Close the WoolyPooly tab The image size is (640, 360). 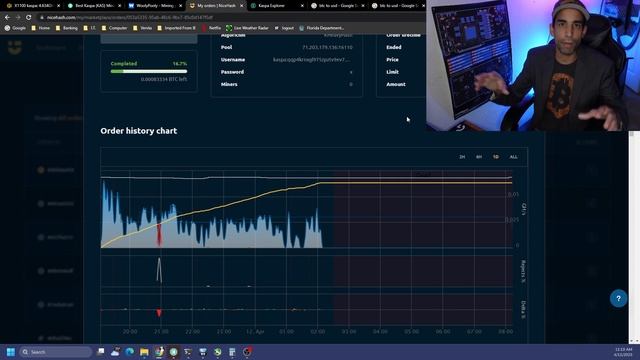tap(180, 6)
